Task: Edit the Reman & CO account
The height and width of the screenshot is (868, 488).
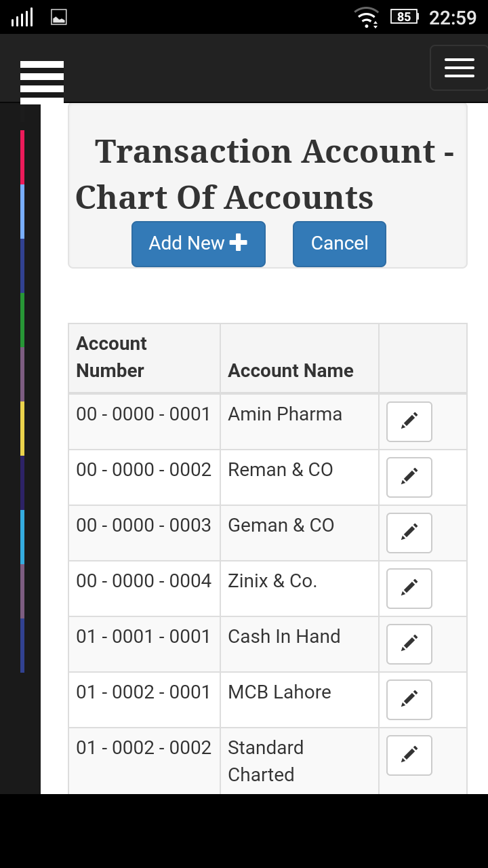Action: [409, 477]
